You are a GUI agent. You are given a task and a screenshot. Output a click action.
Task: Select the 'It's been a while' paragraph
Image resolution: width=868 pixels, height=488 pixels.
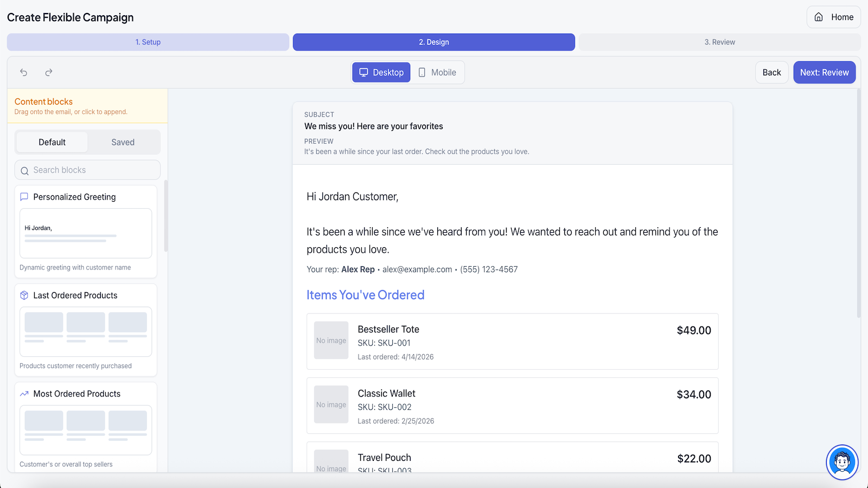pyautogui.click(x=512, y=240)
